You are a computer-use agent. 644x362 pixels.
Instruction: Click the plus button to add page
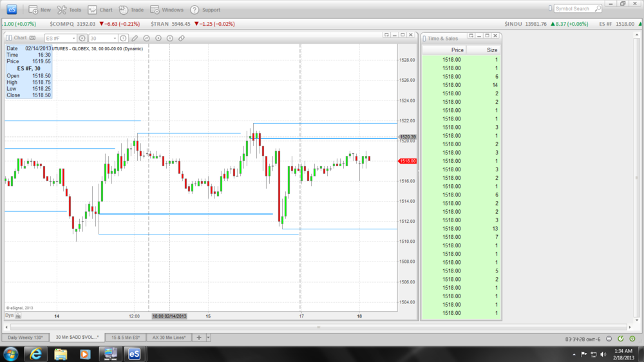click(x=199, y=338)
